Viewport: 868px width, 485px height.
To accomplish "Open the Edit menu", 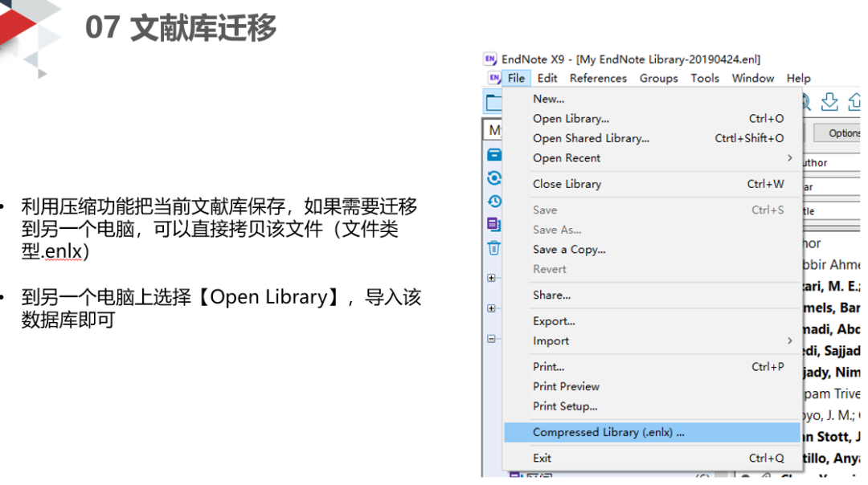I will click(547, 78).
